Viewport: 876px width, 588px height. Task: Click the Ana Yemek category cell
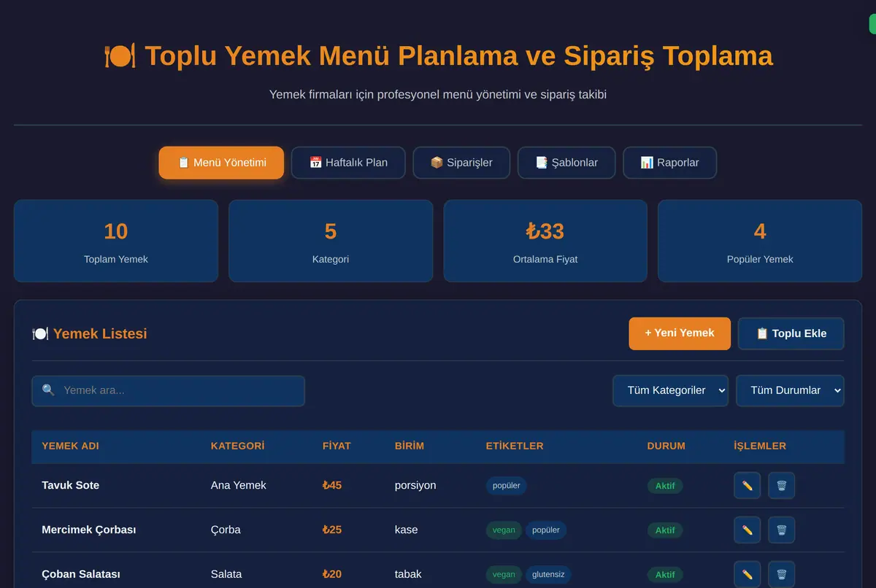coord(239,486)
